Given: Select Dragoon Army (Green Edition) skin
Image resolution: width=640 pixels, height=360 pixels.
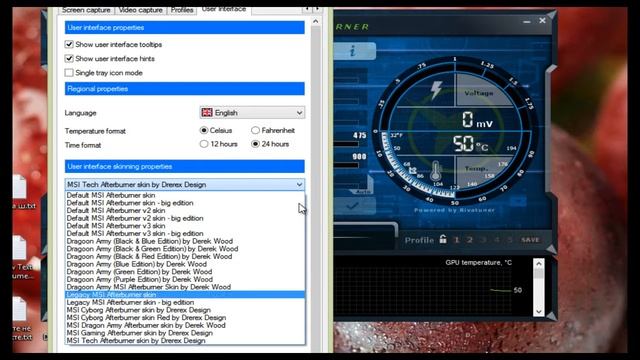Looking at the screenshot, I should point(185,272).
